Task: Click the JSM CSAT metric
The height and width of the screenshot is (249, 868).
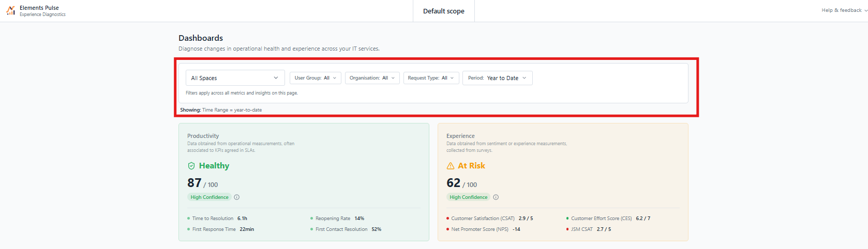Action: coord(589,229)
